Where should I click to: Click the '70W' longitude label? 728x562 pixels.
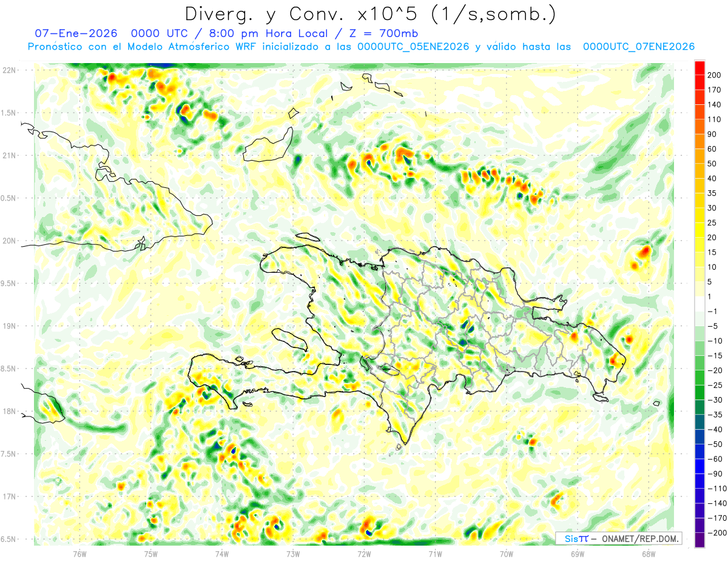[x=507, y=554]
